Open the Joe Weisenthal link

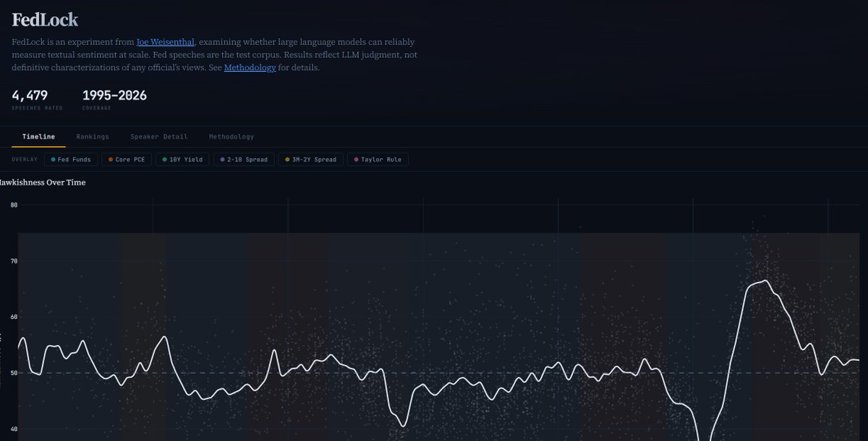click(x=166, y=42)
